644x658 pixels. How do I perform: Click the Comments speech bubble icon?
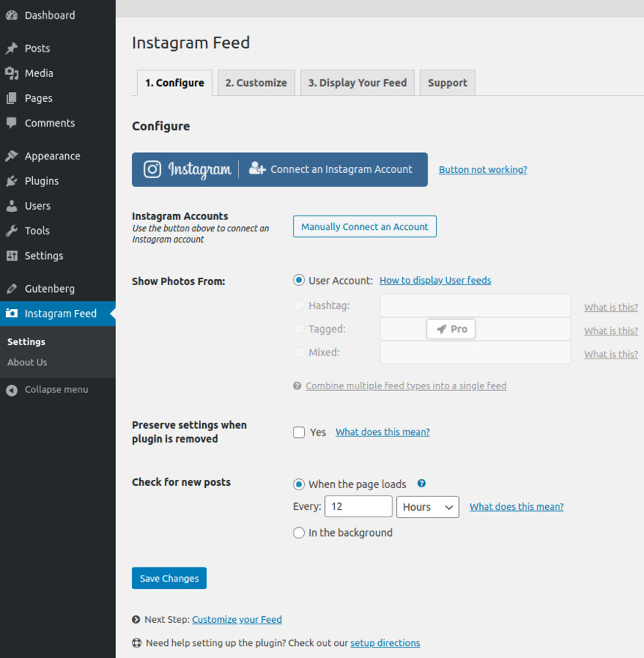click(x=12, y=123)
